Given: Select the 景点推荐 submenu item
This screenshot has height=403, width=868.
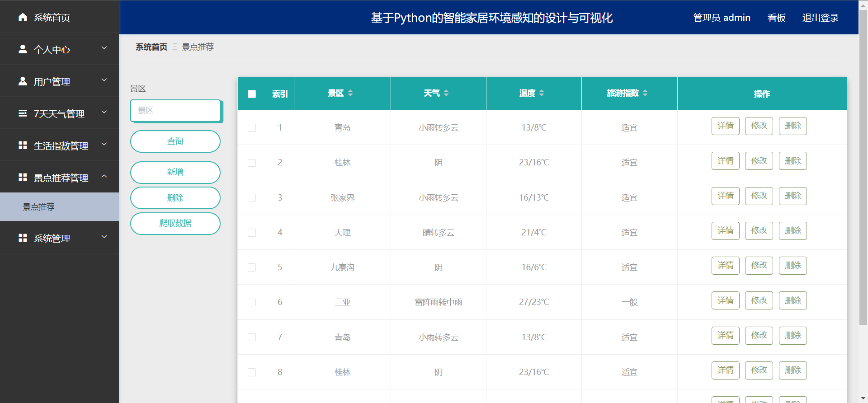Looking at the screenshot, I should pyautogui.click(x=59, y=207).
